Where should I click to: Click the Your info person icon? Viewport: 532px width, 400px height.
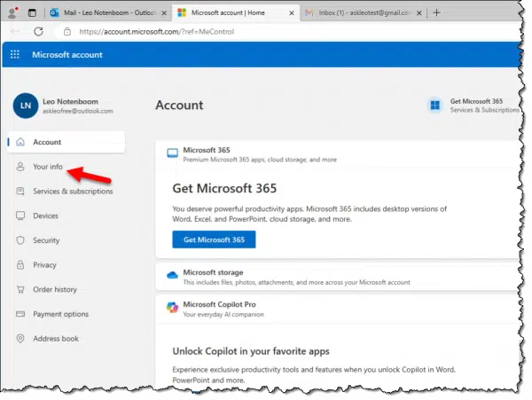pos(20,167)
